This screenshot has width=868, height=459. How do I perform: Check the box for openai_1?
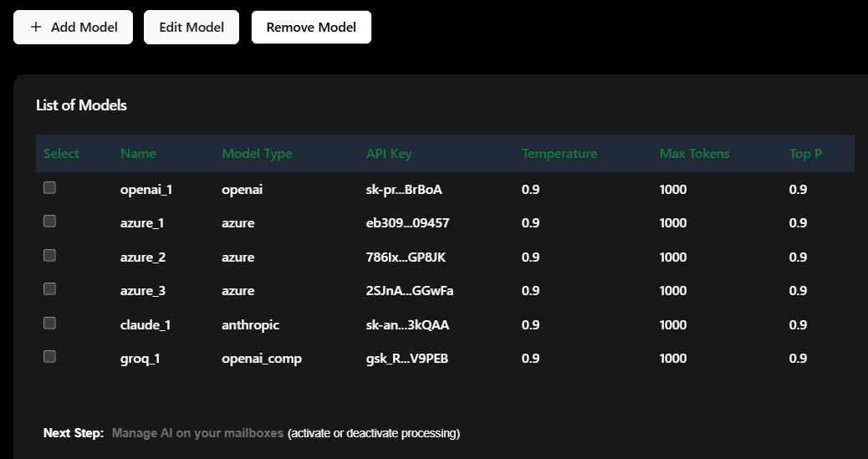point(50,188)
